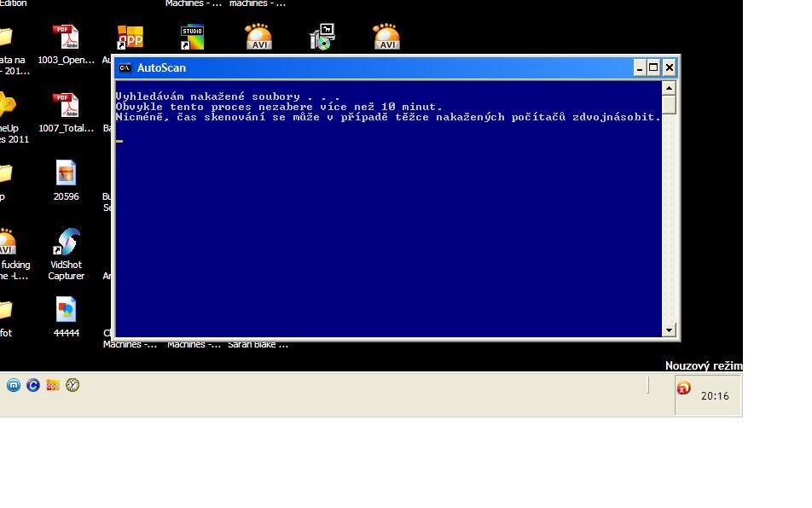Select the 44444 file icon

coord(66,311)
